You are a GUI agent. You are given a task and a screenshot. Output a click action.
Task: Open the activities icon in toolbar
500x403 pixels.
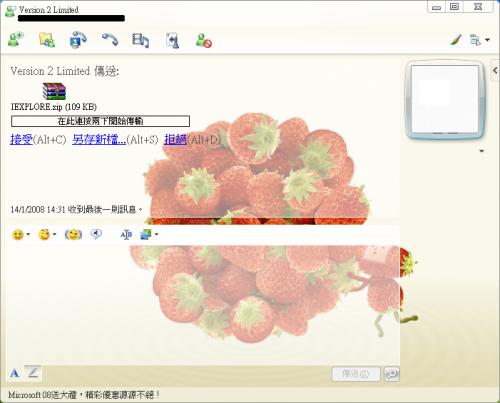coord(140,40)
